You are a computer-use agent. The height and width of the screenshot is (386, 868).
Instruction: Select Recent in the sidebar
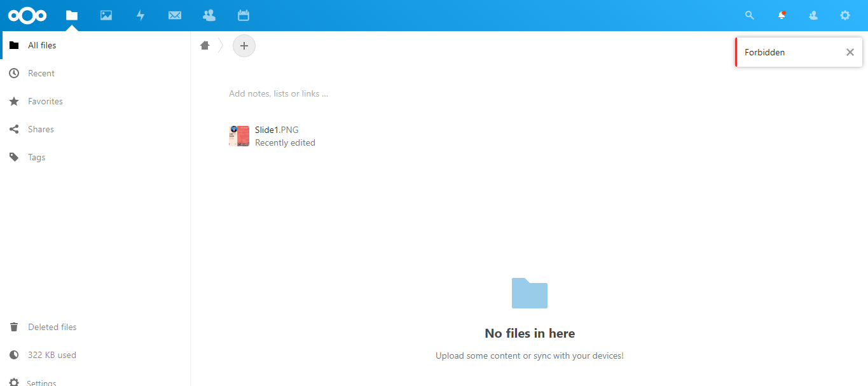pos(41,74)
